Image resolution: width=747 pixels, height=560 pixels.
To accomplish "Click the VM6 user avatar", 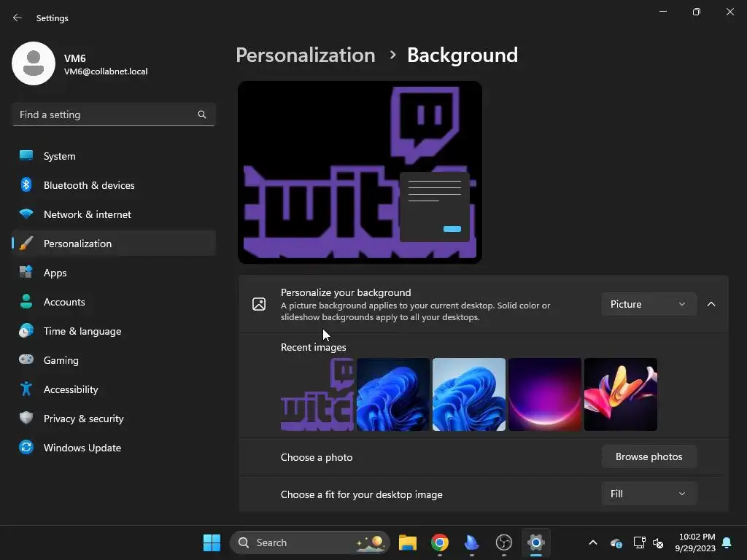I will 34,63.
